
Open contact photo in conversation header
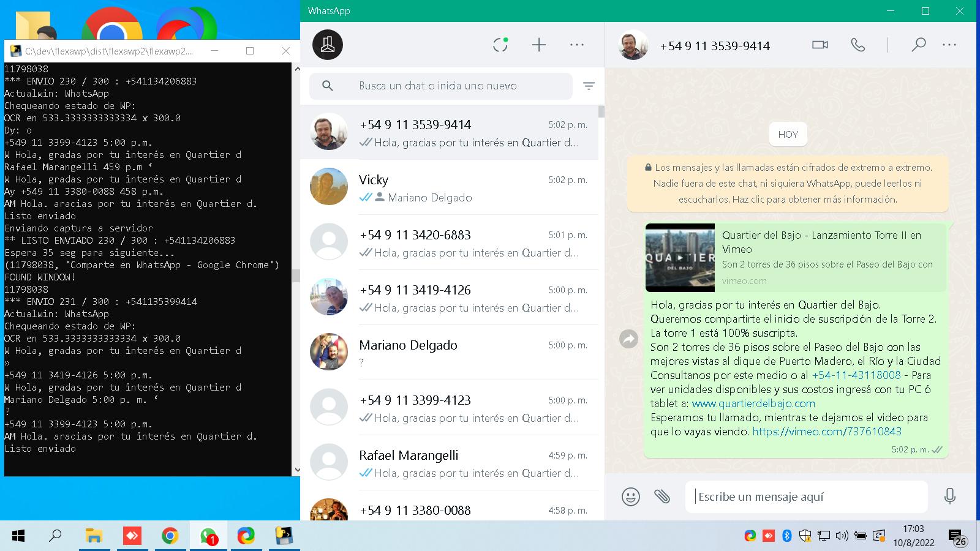coord(633,45)
